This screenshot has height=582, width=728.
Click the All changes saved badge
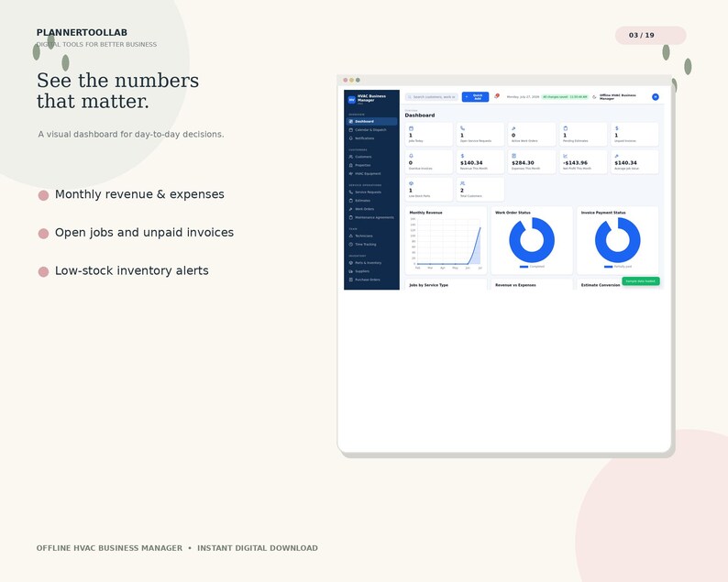point(565,97)
